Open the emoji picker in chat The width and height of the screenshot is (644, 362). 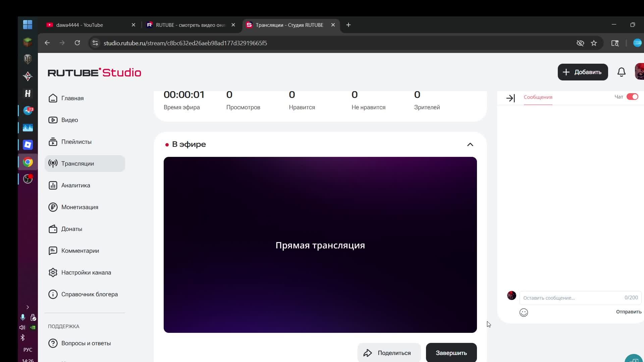pyautogui.click(x=524, y=312)
